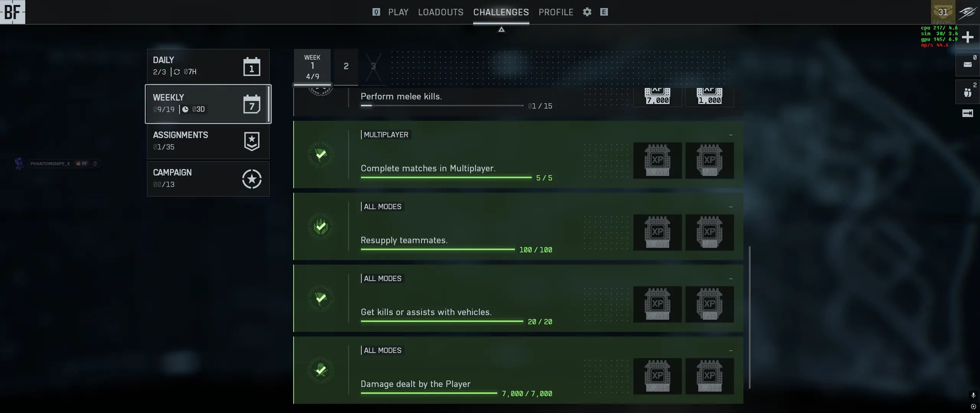Click the Assignments badge icon
Screen dimensions: 980x413
(x=252, y=141)
